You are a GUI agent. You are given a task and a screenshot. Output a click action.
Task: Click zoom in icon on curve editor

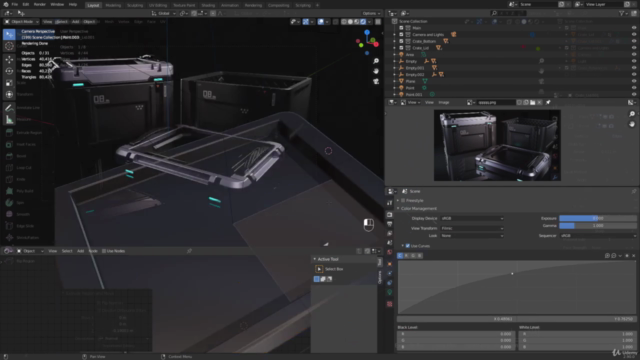[607, 256]
